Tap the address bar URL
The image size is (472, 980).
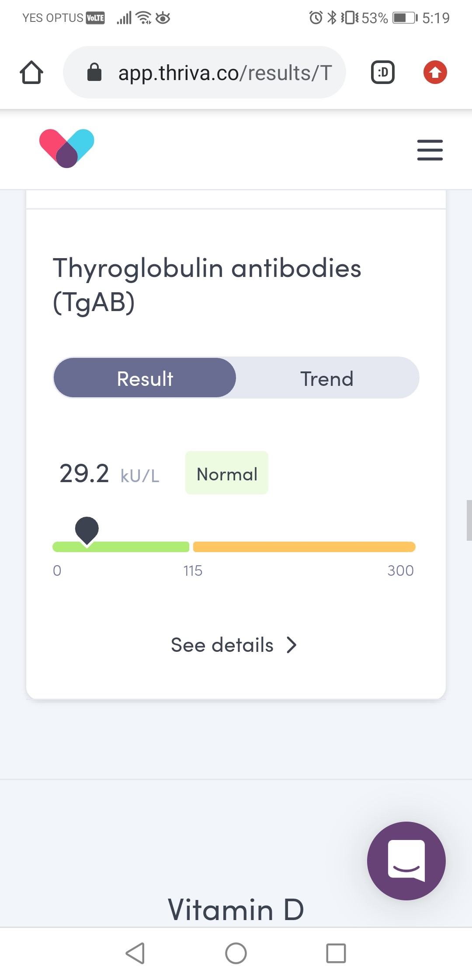pyautogui.click(x=225, y=73)
